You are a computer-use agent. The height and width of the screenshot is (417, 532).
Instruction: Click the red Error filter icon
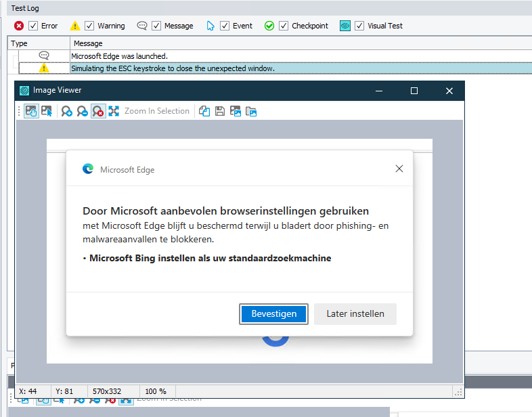pyautogui.click(x=19, y=26)
